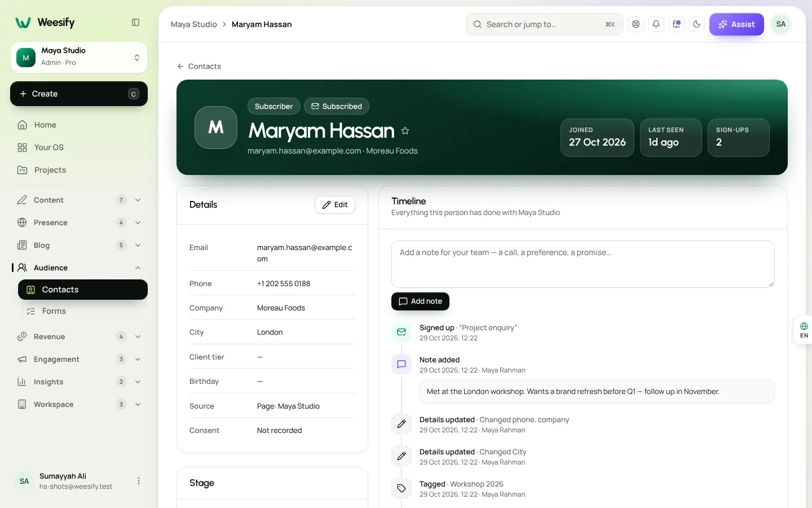
Task: Click the Changed City pencil icon
Action: (x=401, y=456)
